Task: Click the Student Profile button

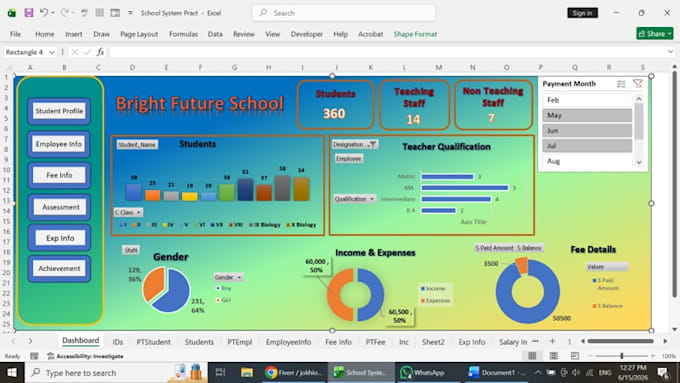Action: [59, 111]
